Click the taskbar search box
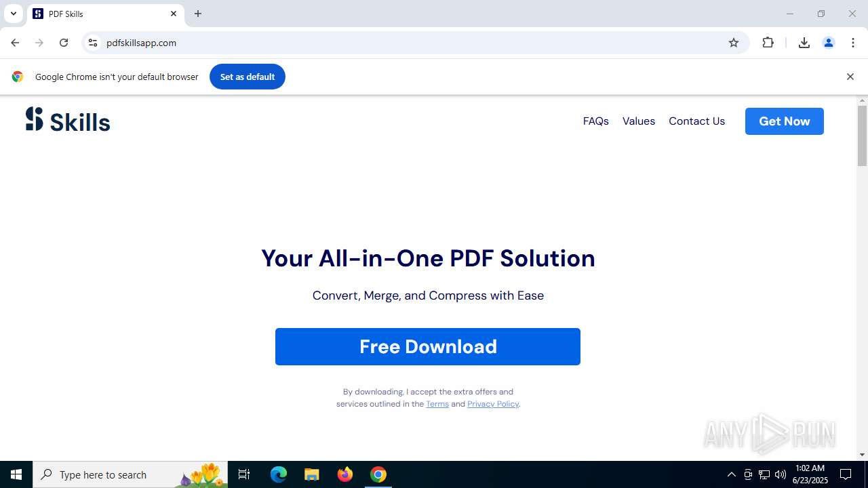Viewport: 868px width, 488px height. 130,474
